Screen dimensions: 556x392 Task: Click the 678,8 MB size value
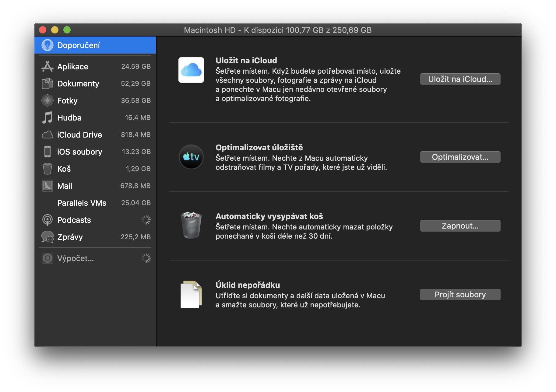(135, 186)
